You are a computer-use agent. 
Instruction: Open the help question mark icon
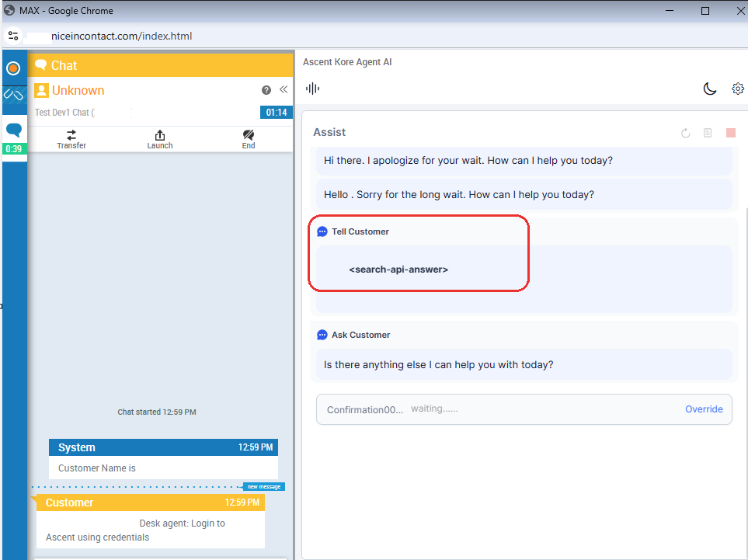[266, 89]
